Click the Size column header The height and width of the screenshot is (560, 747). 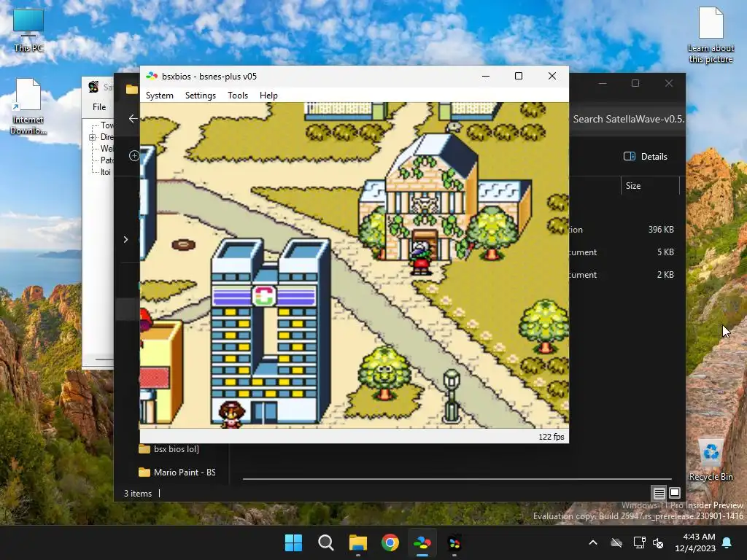(650, 186)
